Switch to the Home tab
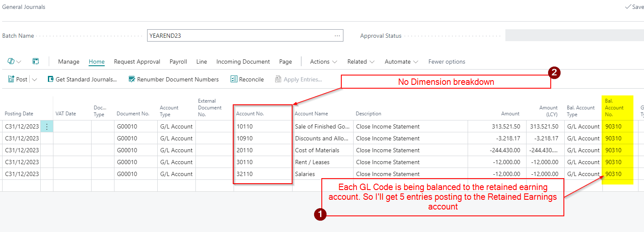Viewport: 644px width, 232px height. [97, 61]
